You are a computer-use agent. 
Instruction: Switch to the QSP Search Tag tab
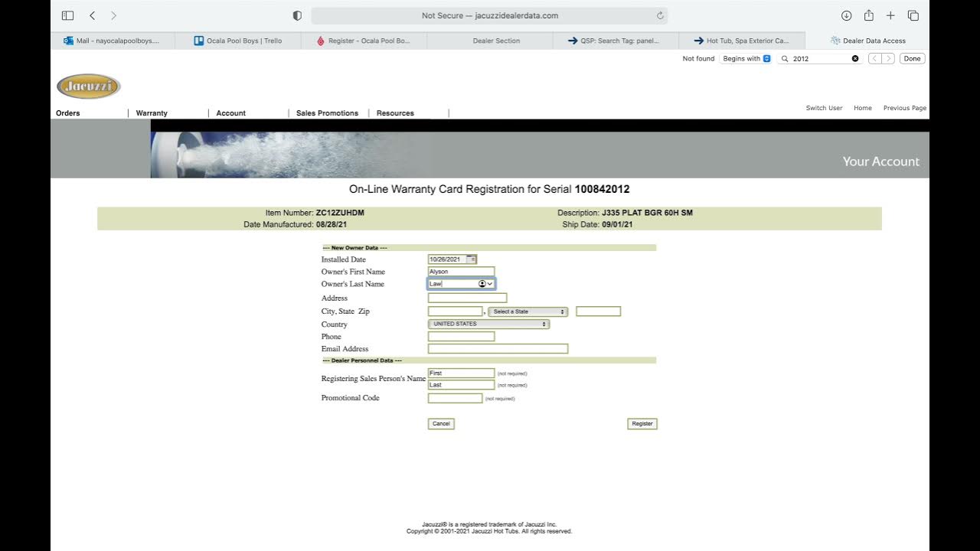tap(616, 41)
